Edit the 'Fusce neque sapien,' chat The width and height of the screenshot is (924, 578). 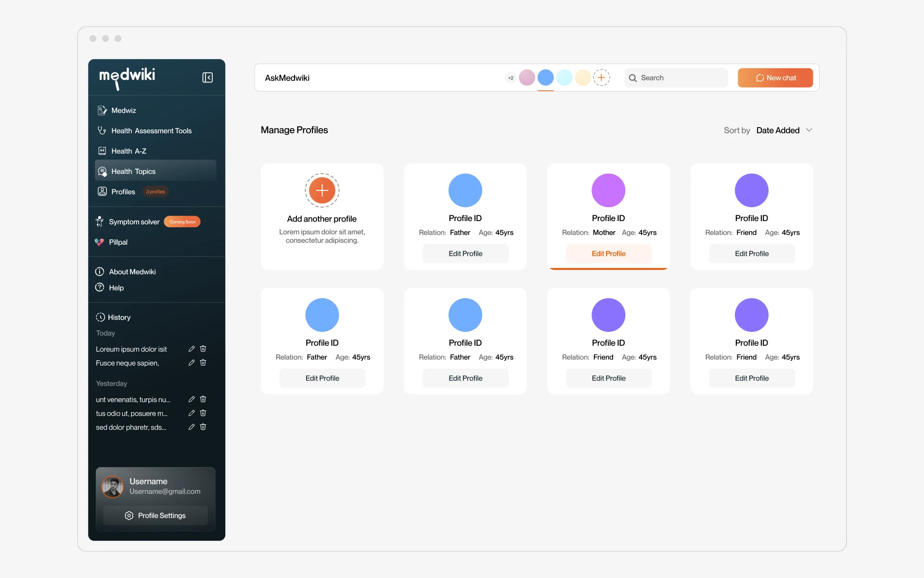click(x=192, y=363)
